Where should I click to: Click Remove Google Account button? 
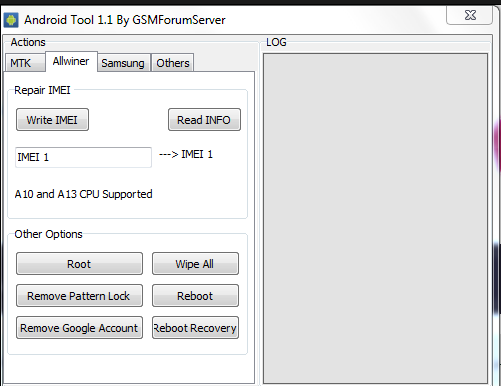pos(79,328)
